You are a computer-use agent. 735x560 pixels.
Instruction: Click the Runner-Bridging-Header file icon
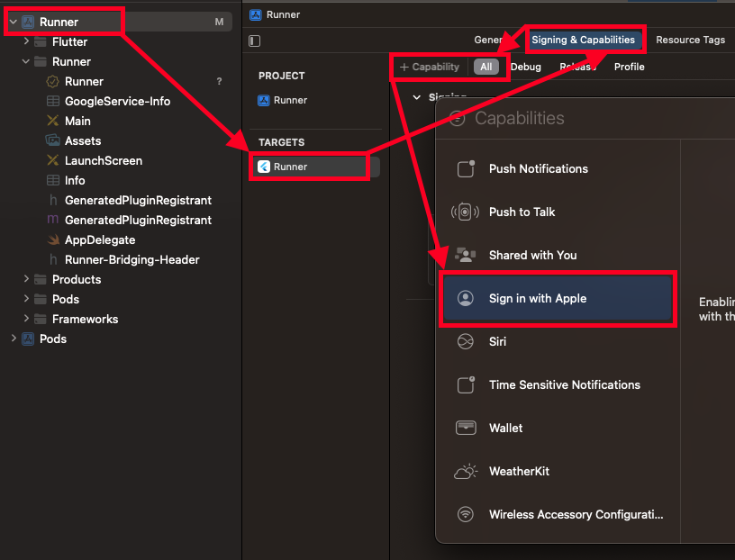[x=53, y=259]
